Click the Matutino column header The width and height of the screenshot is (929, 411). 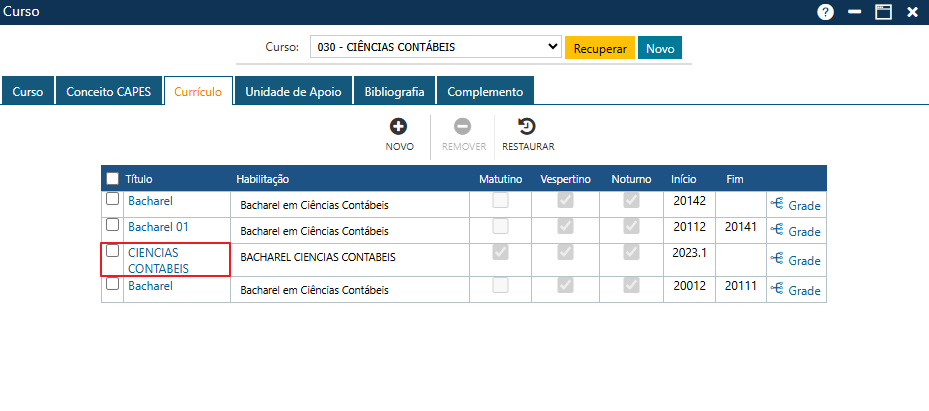point(501,179)
